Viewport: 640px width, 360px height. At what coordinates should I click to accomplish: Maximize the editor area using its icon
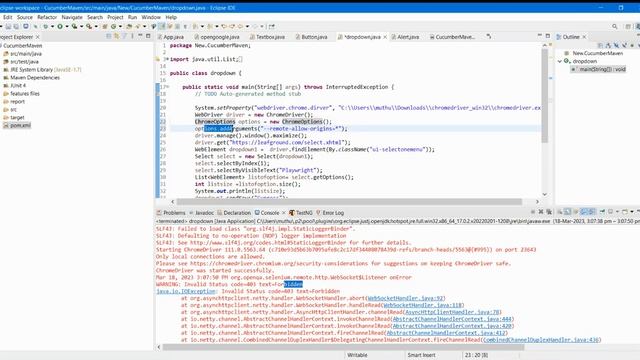click(x=548, y=36)
